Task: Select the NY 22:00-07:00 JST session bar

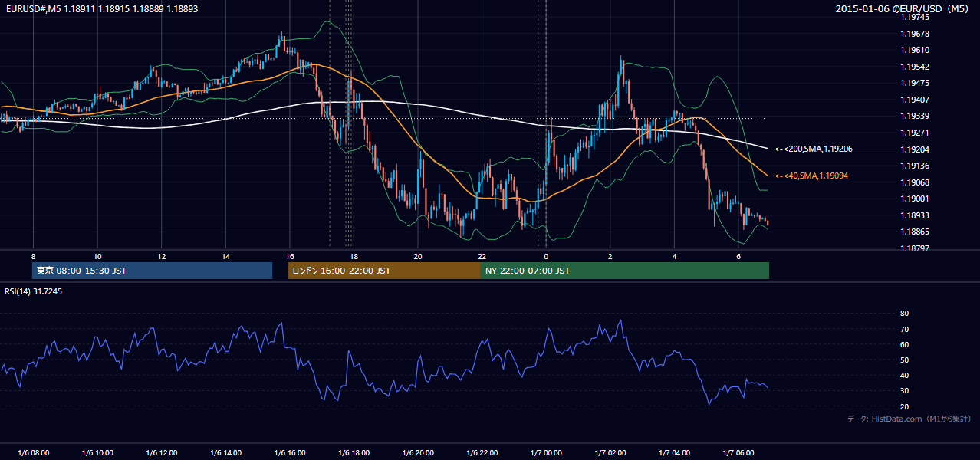Action: point(625,271)
